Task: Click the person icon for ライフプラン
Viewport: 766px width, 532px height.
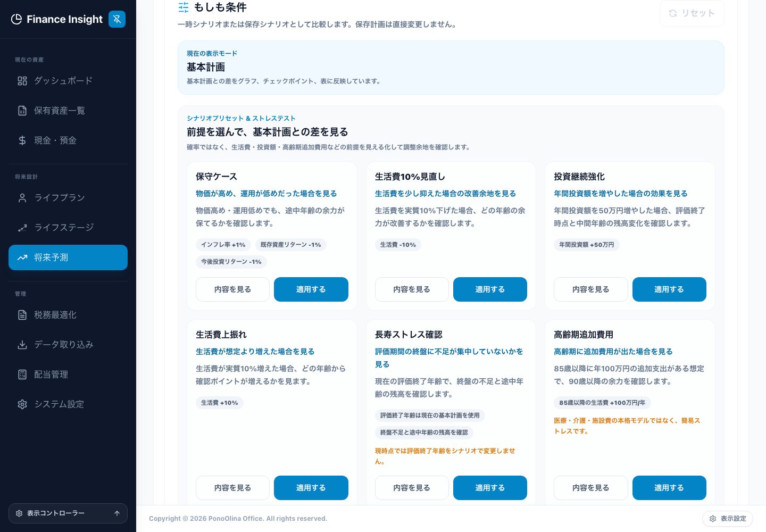Action: coord(22,198)
